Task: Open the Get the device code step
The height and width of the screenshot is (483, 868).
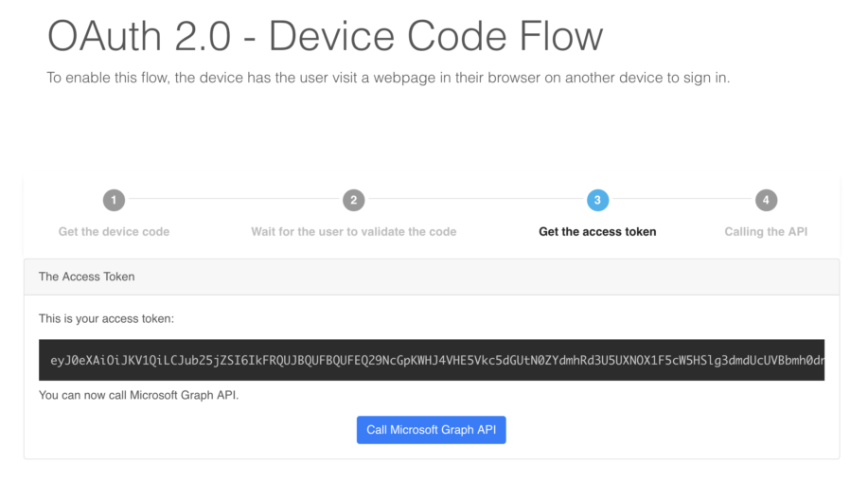Action: [x=114, y=231]
